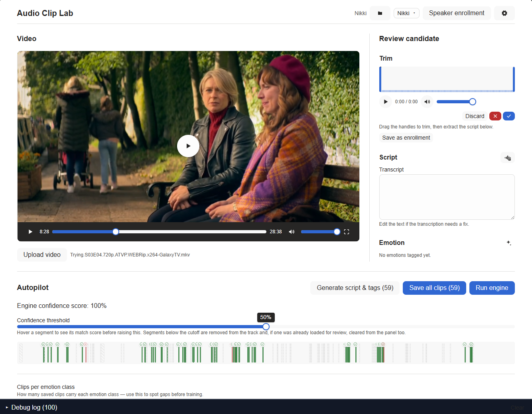Click the video filename Trying.S03E04.720p.ATVP.WEBRip.x264-GalaxyTV.mkv
The width and height of the screenshot is (532, 414).
[x=130, y=255]
